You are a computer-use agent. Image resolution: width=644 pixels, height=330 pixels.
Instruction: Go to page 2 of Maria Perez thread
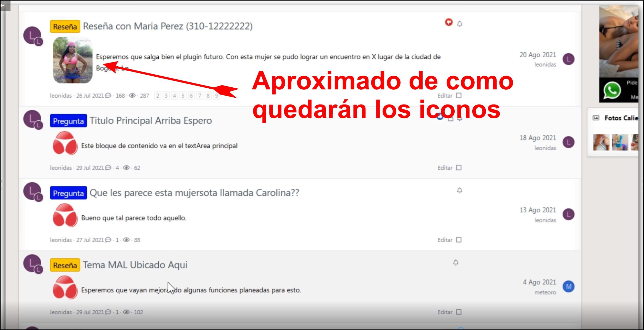tap(158, 96)
